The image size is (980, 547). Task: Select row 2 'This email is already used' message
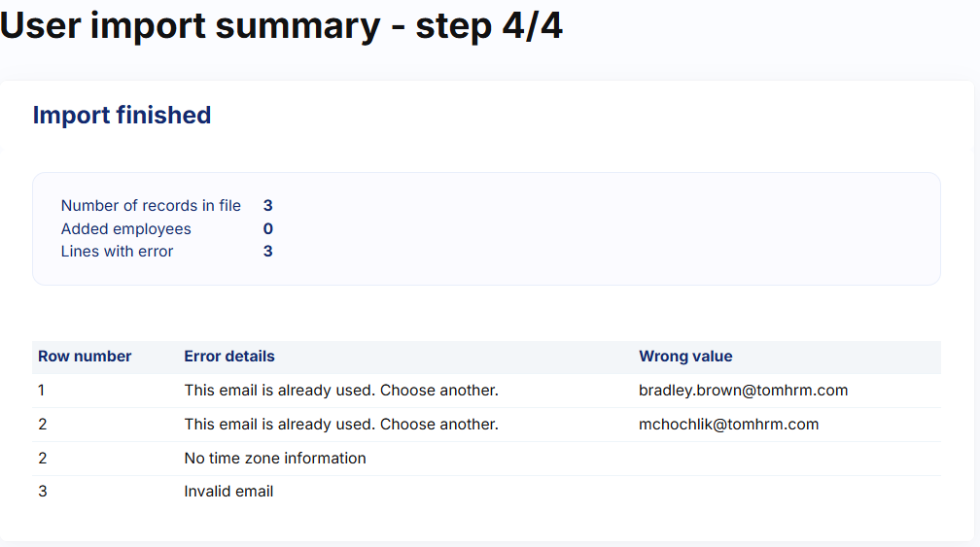click(341, 425)
